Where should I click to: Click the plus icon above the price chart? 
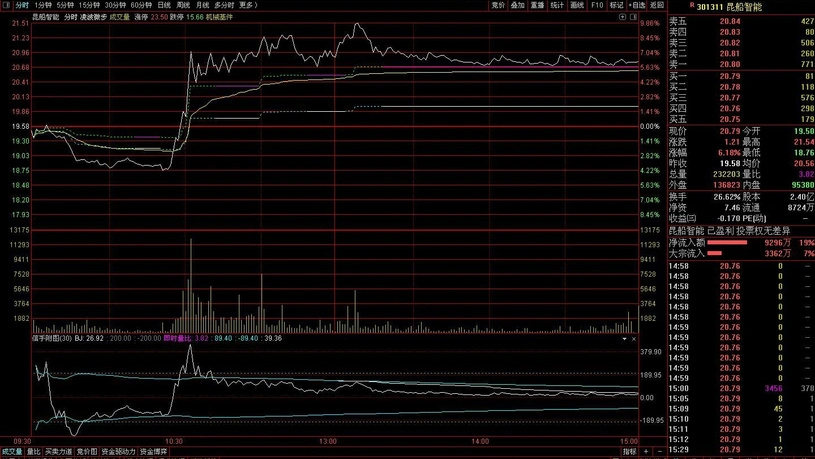pyautogui.click(x=622, y=17)
